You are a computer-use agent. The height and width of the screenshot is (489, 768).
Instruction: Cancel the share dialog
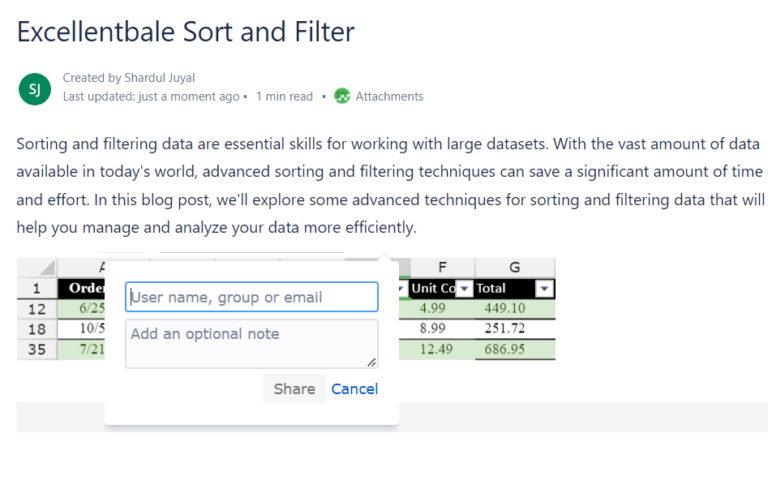tap(354, 389)
